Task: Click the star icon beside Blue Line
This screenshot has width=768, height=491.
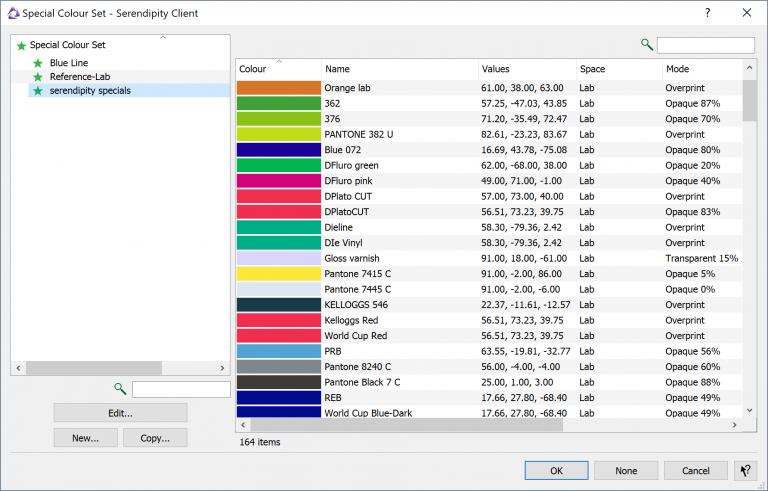Action: [x=38, y=63]
